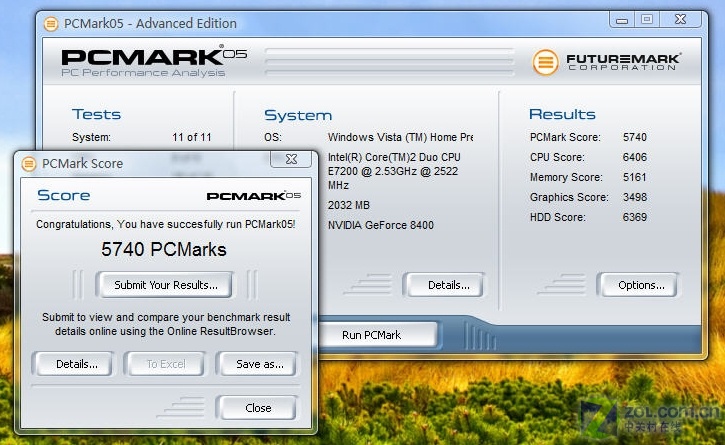This screenshot has width=725, height=445.
Task: Click PCMark05 title bar orange icon
Action: click(51, 24)
